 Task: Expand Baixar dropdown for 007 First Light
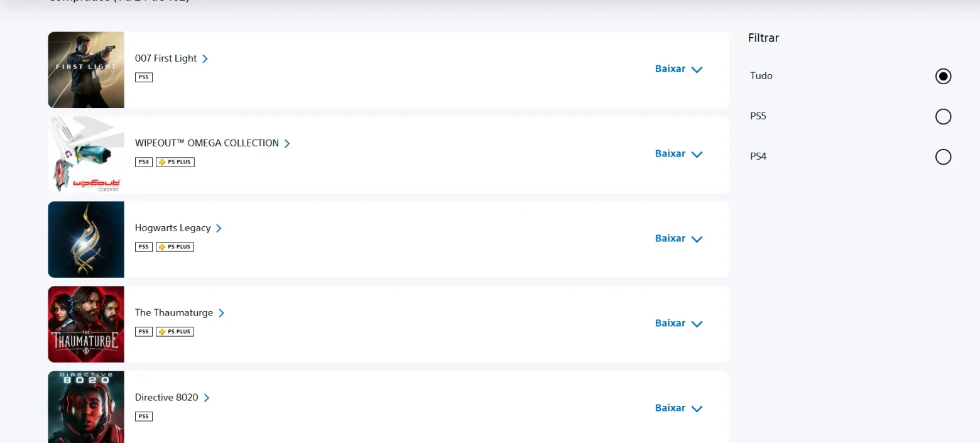click(x=678, y=69)
